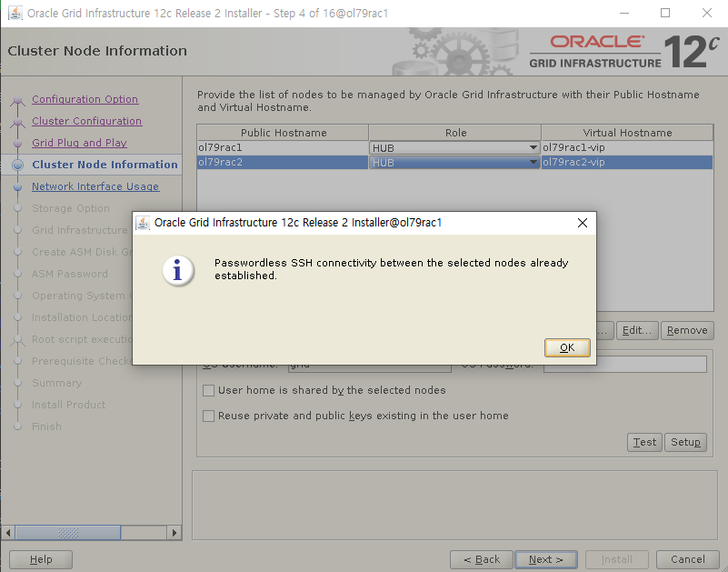Click the sidebar horizontal scrollbar thumb
The width and height of the screenshot is (728, 572).
68,533
